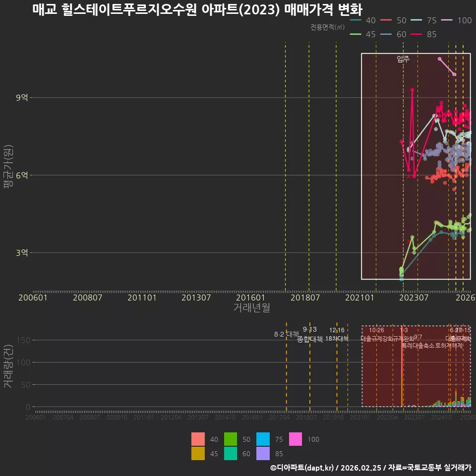The height and width of the screenshot is (476, 476).
Task: Click the 201307 tick on the price chart axis
Action: (196, 297)
